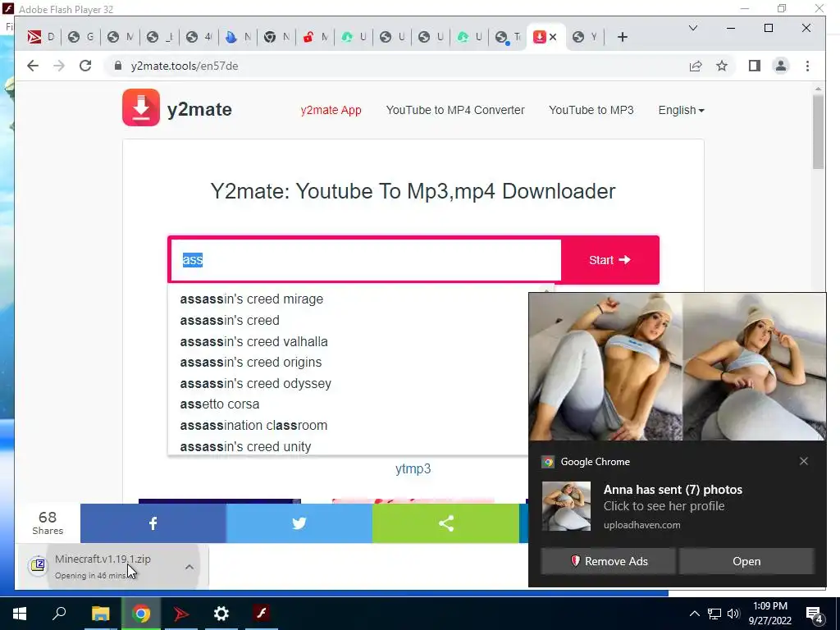Select suggestion assassin's creed odyssey
The width and height of the screenshot is (840, 630).
click(256, 384)
